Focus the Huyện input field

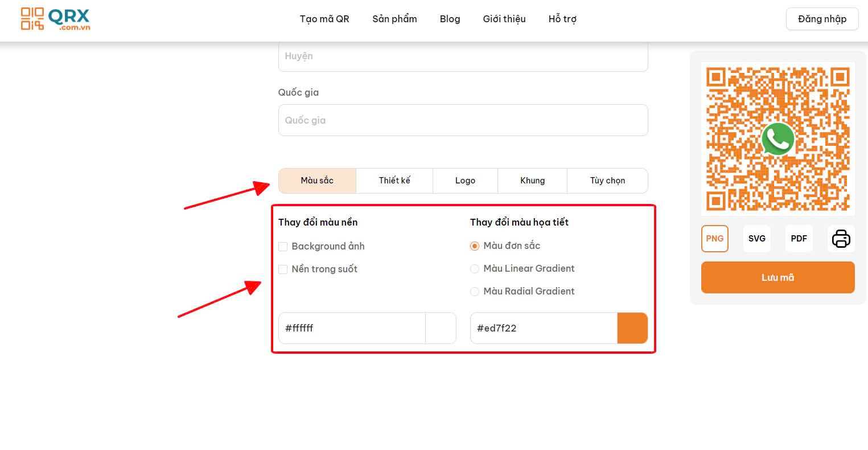(x=463, y=56)
